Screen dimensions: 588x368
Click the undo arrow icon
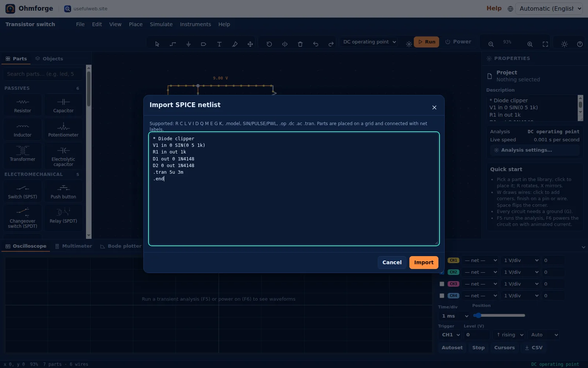(315, 44)
